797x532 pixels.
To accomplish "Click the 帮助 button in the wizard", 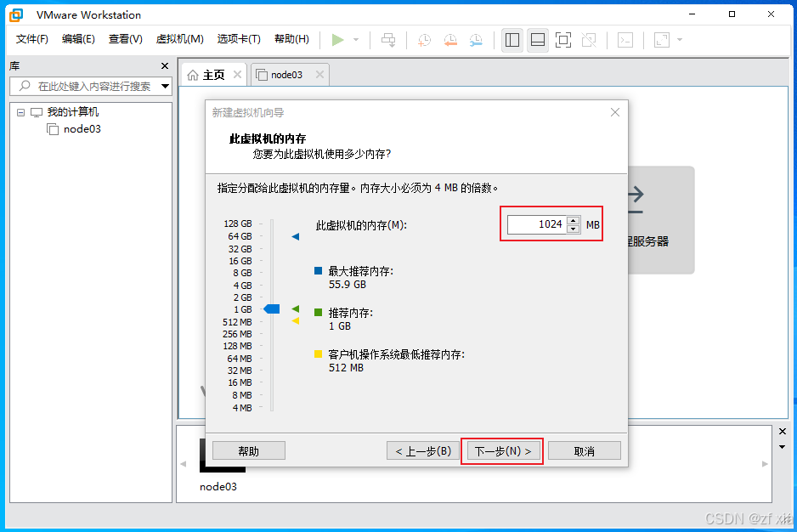I will (x=249, y=451).
